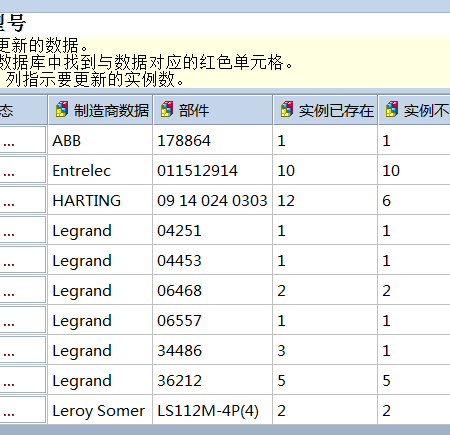
Task: Click the HARTING row ellipsis button
Action: (x=22, y=200)
